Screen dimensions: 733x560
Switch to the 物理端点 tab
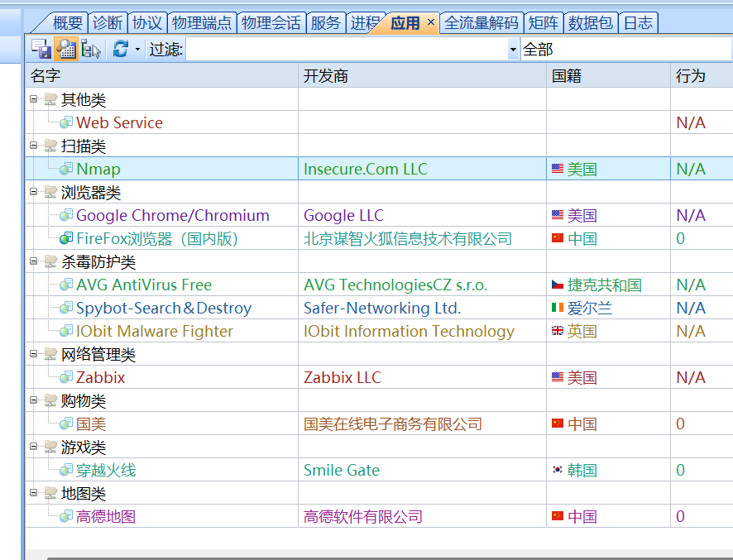pyautogui.click(x=202, y=23)
